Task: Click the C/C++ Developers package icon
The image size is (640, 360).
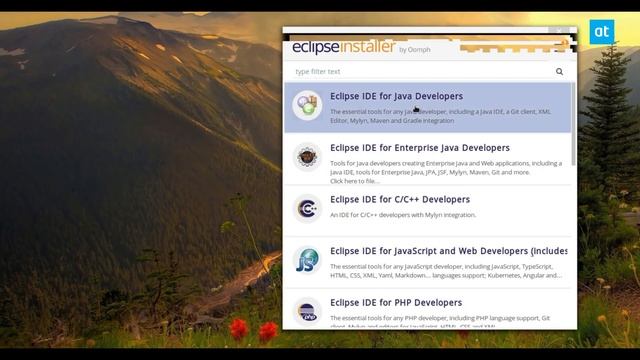Action: point(307,209)
